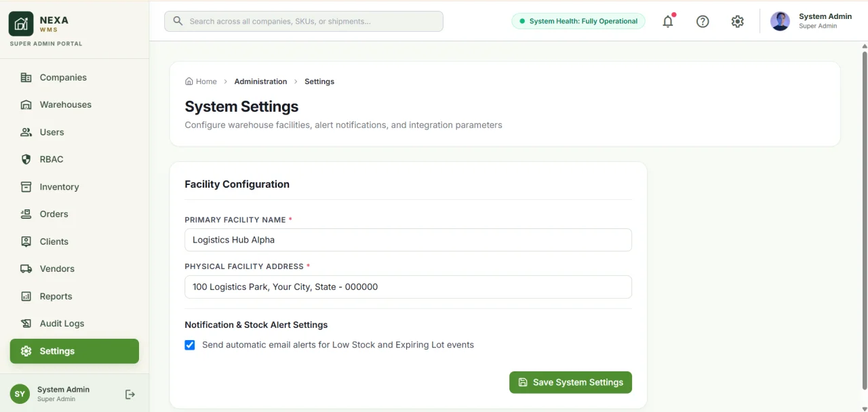Go to Reports section

75,296
